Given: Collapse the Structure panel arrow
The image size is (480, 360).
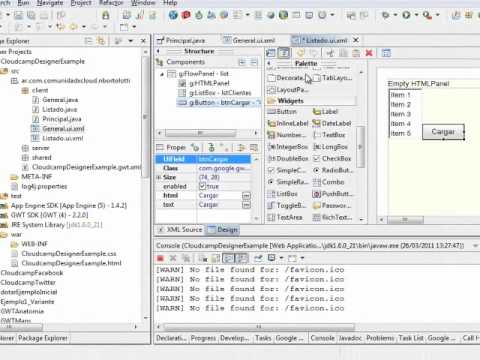Looking at the screenshot, I should 158,51.
